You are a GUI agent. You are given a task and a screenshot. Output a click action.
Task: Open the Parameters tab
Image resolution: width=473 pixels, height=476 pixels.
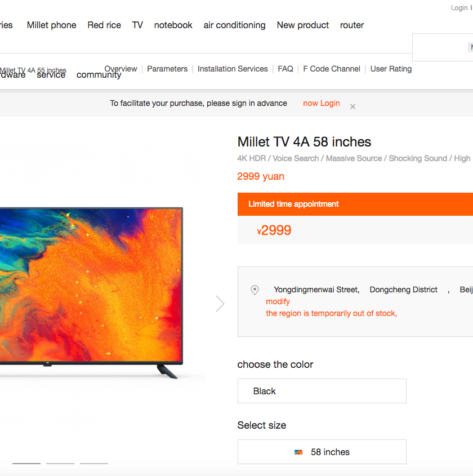click(x=167, y=69)
